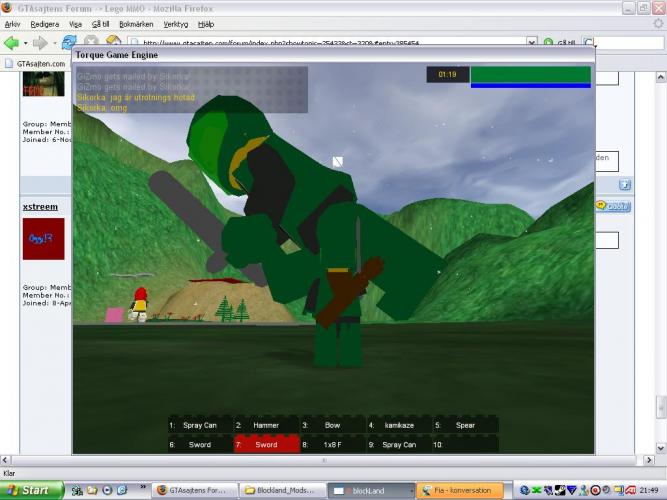Screen dimensions: 667x500
Task: Open the Blockland_Mods taskbar folder window
Action: point(285,491)
